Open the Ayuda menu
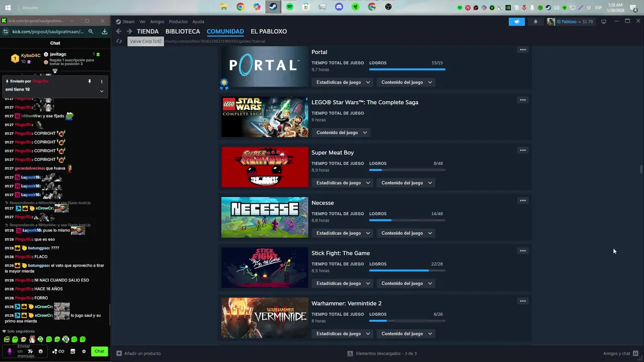 tap(198, 22)
